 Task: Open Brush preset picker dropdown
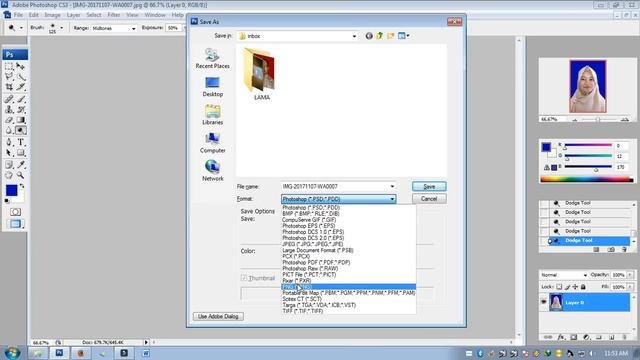(61, 28)
